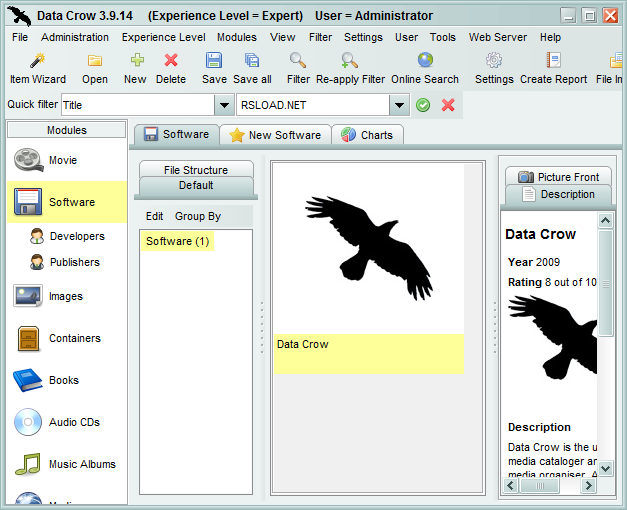Expand the Title quick filter field dropdown
This screenshot has width=627, height=510.
pyautogui.click(x=224, y=105)
